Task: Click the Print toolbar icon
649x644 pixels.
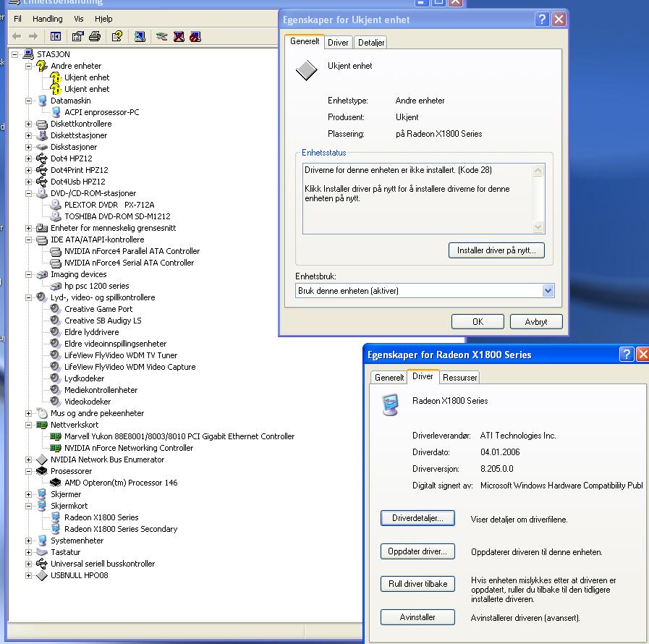Action: pyautogui.click(x=94, y=36)
